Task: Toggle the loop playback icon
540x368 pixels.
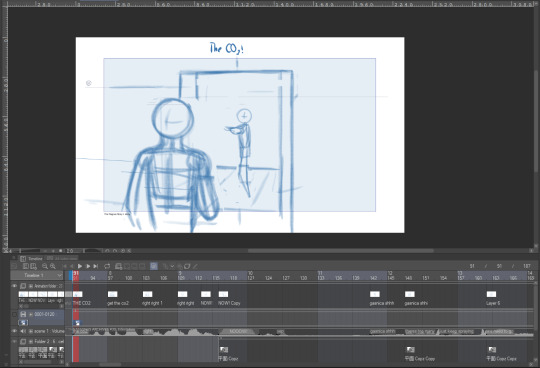Action: click(107, 266)
